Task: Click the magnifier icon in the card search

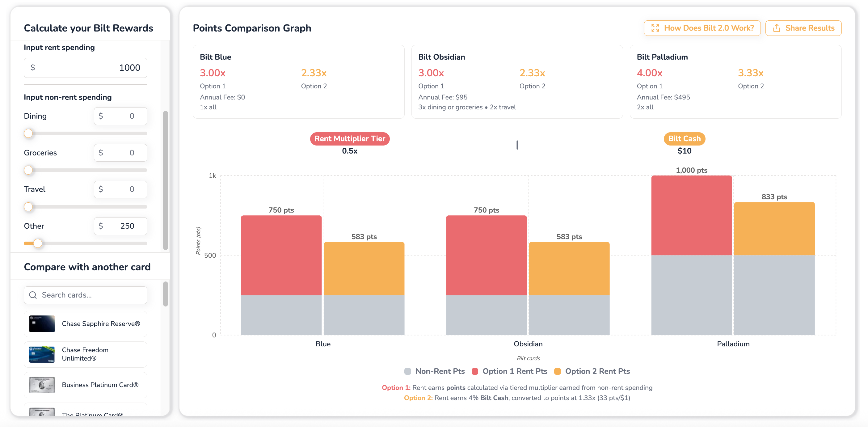Action: [33, 295]
